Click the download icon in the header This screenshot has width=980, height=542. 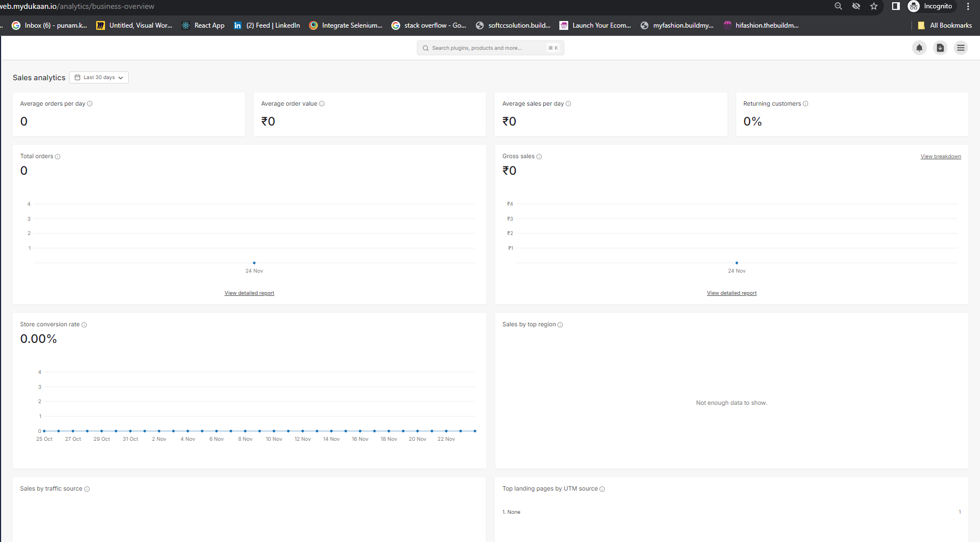(x=940, y=48)
